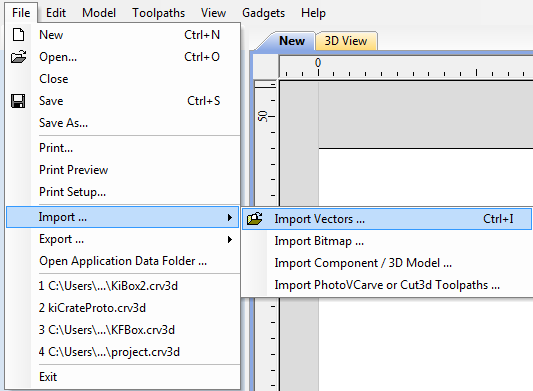
Task: Click the horizontal ruler at mark 0
Action: point(318,67)
